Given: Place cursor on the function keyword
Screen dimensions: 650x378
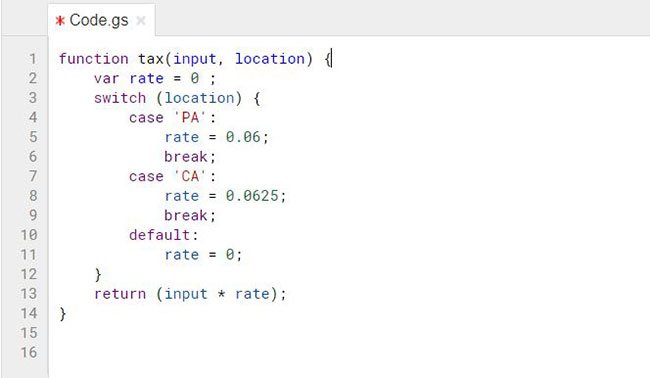Looking at the screenshot, I should click(94, 59).
